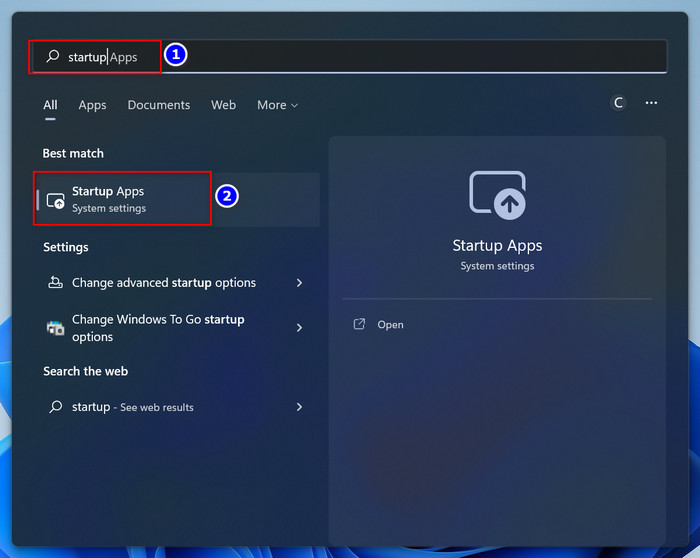Click the System settings subtitle in preview pane
Screen dimensions: 700x558
pyautogui.click(x=497, y=266)
